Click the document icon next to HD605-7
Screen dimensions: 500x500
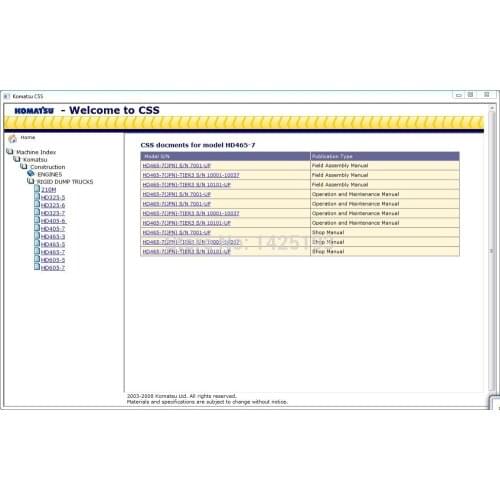click(x=37, y=267)
